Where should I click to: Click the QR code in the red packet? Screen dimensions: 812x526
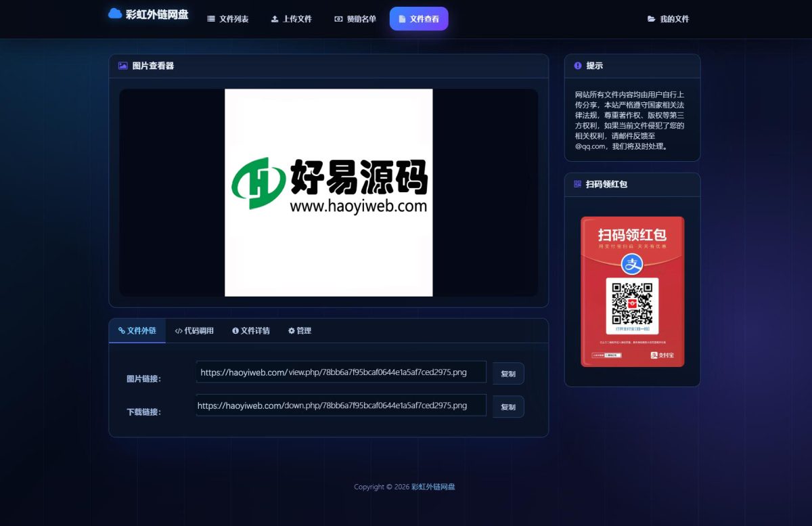pos(633,303)
